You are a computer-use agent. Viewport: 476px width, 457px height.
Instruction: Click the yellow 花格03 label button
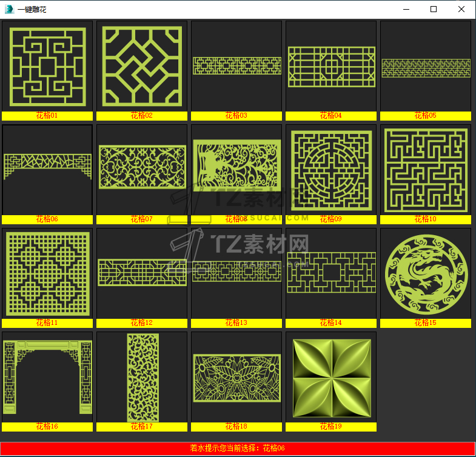click(236, 116)
